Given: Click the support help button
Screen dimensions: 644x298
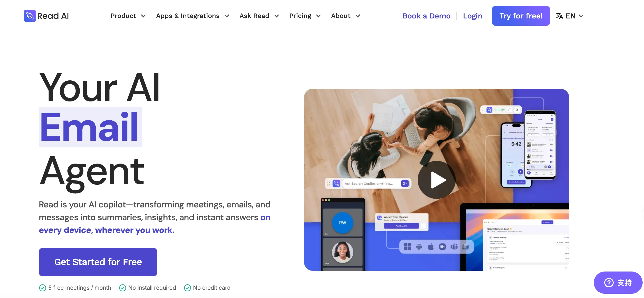Looking at the screenshot, I should pos(618,283).
